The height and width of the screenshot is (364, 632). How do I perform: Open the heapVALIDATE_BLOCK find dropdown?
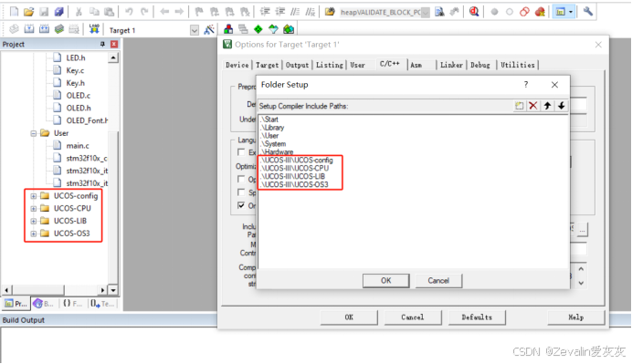426,12
